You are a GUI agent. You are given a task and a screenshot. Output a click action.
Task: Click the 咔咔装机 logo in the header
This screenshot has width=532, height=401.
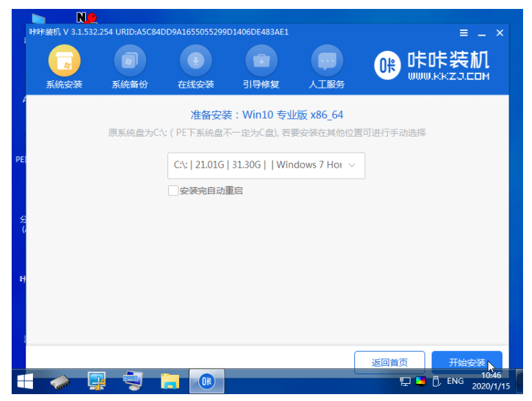click(x=432, y=66)
